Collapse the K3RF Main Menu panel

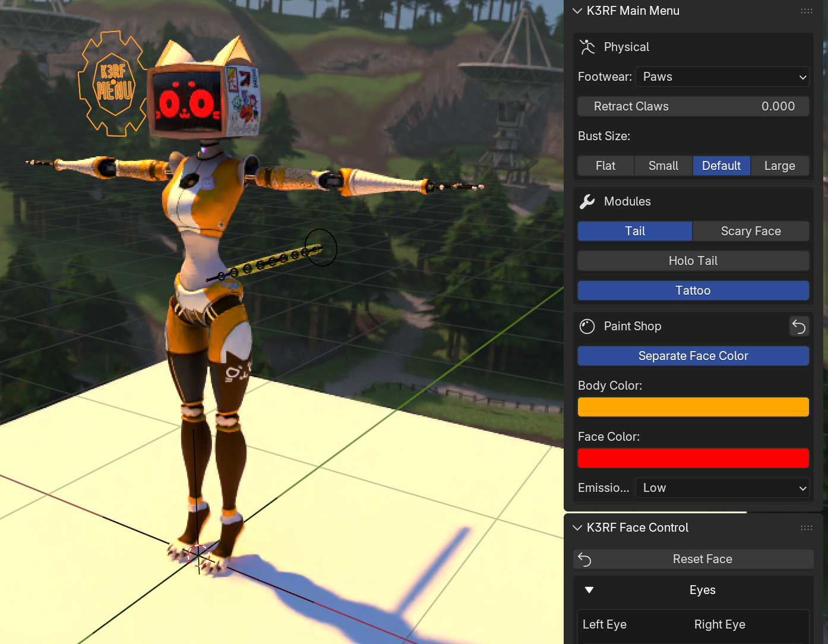pos(577,11)
